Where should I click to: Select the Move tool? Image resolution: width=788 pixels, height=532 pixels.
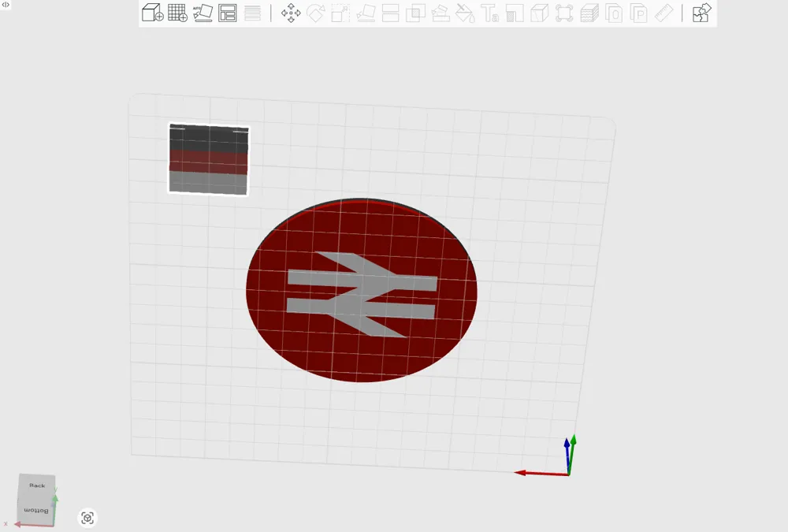coord(291,13)
